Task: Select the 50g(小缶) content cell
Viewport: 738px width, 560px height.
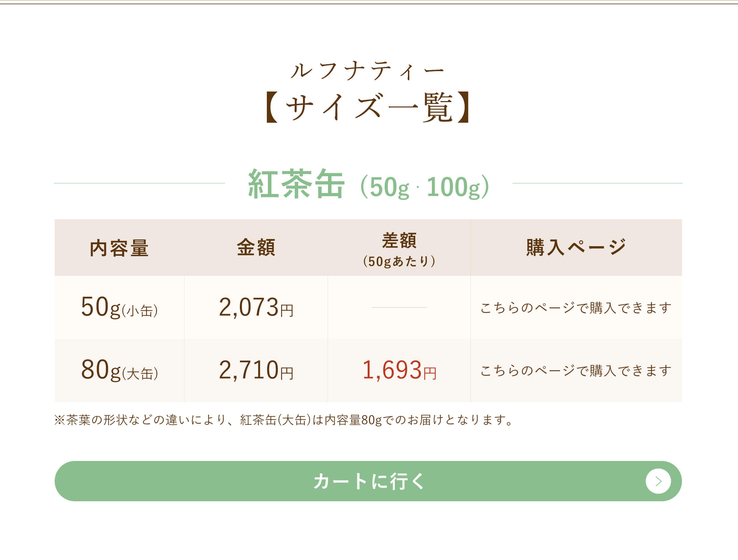Action: [119, 307]
